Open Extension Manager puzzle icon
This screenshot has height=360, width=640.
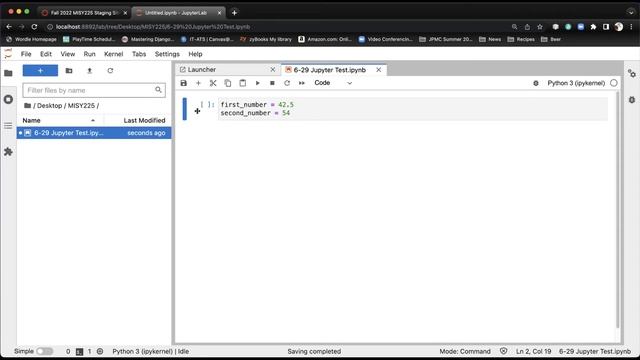8,152
